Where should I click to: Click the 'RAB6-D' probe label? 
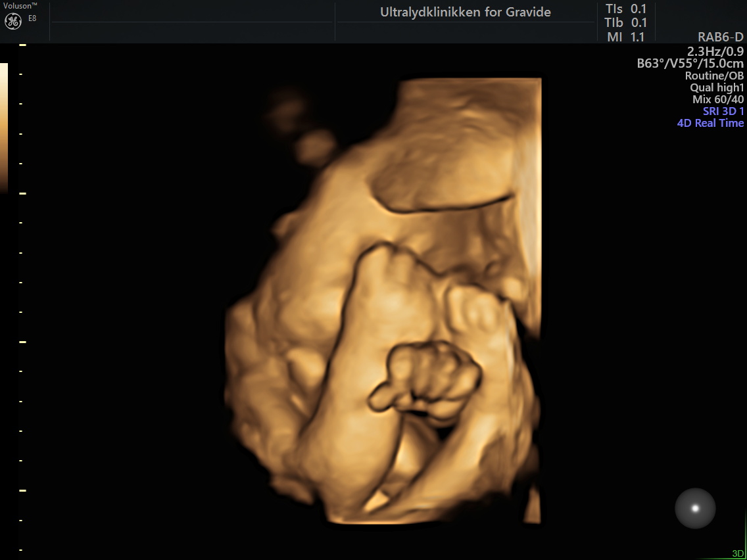click(720, 37)
